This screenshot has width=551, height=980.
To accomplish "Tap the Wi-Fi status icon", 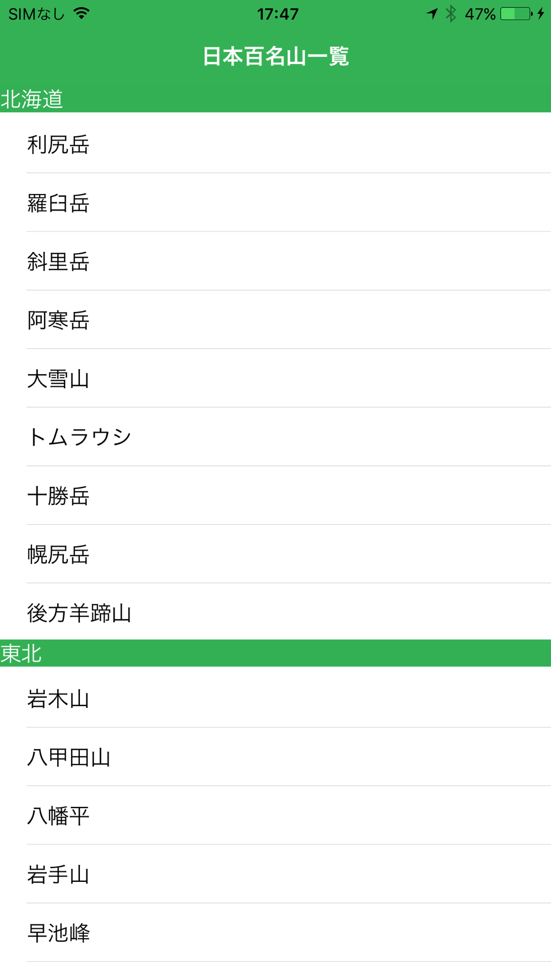I will [82, 14].
